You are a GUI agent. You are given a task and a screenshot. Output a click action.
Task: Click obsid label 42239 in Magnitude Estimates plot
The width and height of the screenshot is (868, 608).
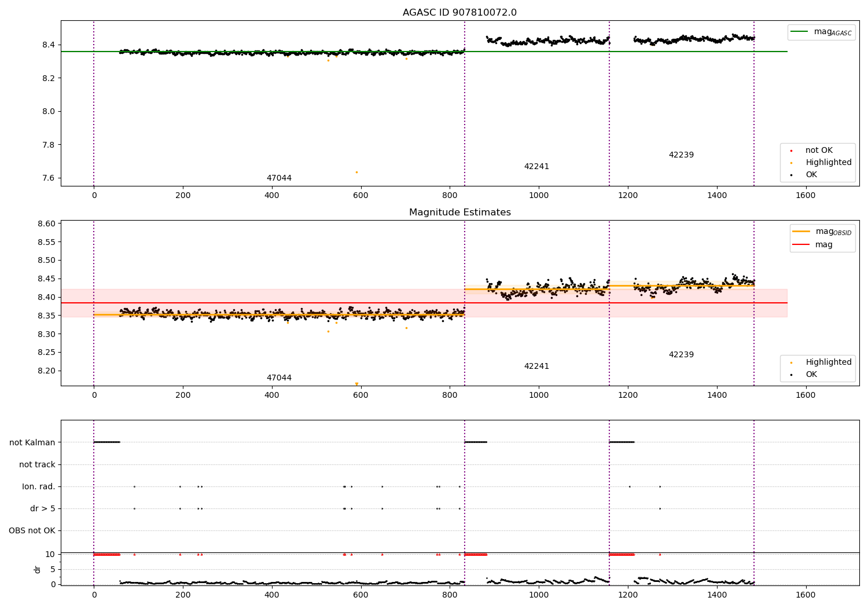tap(681, 354)
